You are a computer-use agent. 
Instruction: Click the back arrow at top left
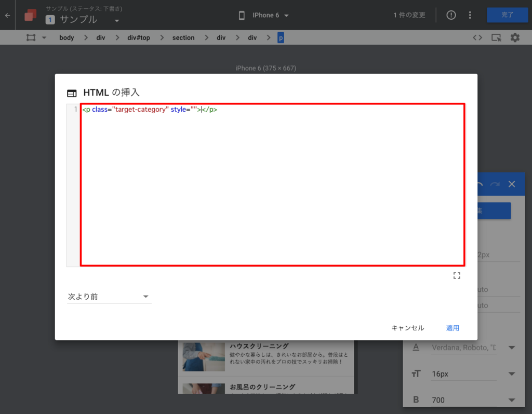pos(7,15)
